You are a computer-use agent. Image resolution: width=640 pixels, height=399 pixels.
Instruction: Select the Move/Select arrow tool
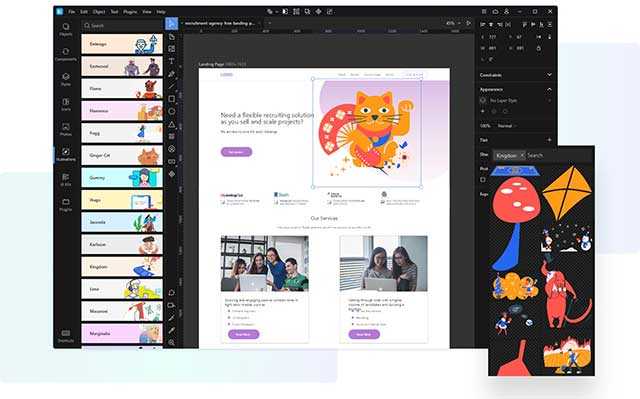click(171, 24)
